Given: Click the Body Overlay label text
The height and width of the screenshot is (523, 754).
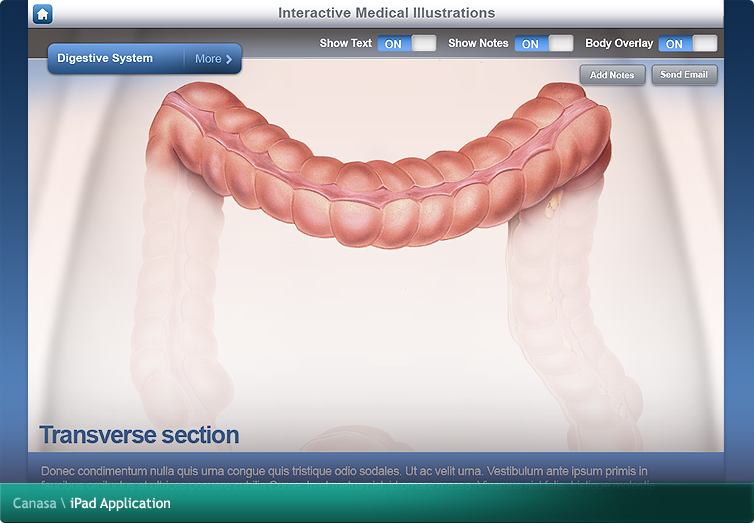Looking at the screenshot, I should tap(618, 43).
